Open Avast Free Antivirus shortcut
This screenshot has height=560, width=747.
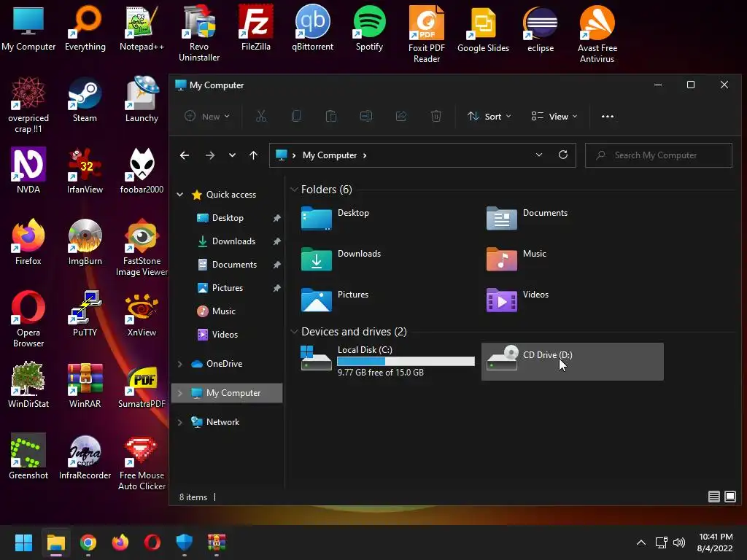click(597, 34)
